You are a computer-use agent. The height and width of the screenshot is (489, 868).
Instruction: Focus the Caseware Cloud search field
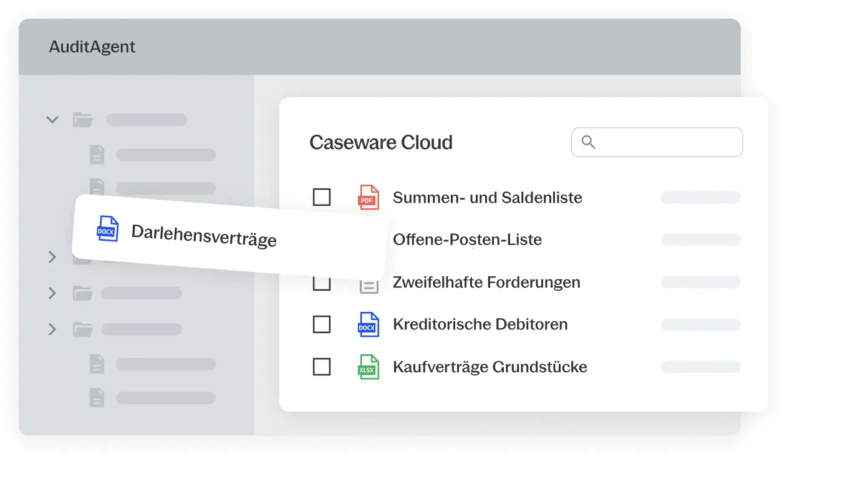[x=667, y=142]
